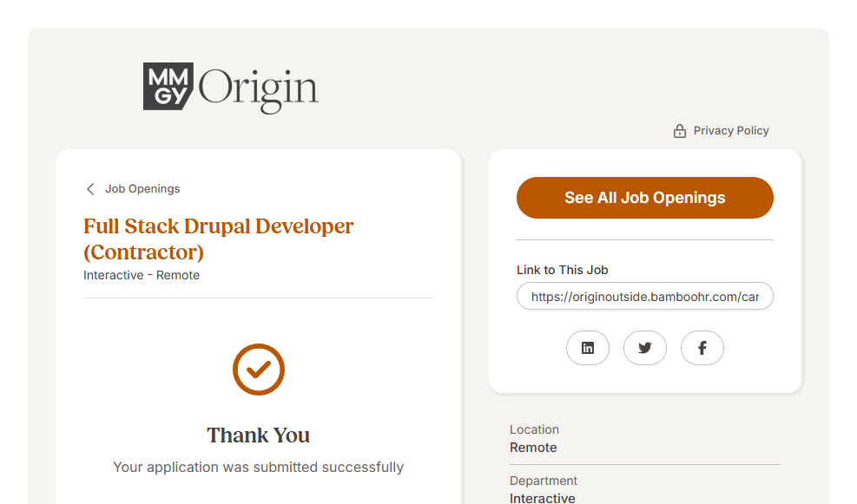Click the dark MMGY logo badge
This screenshot has width=857, height=504.
[x=168, y=87]
